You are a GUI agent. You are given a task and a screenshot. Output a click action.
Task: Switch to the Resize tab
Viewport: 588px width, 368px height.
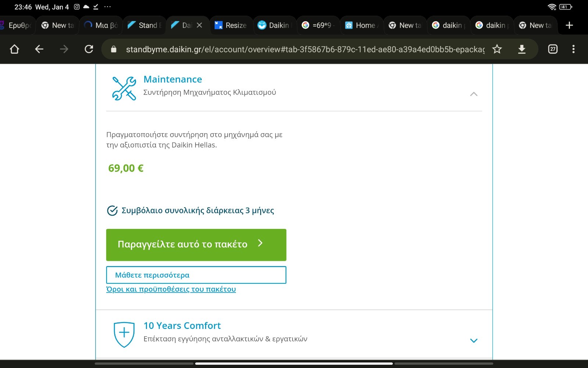tap(231, 25)
